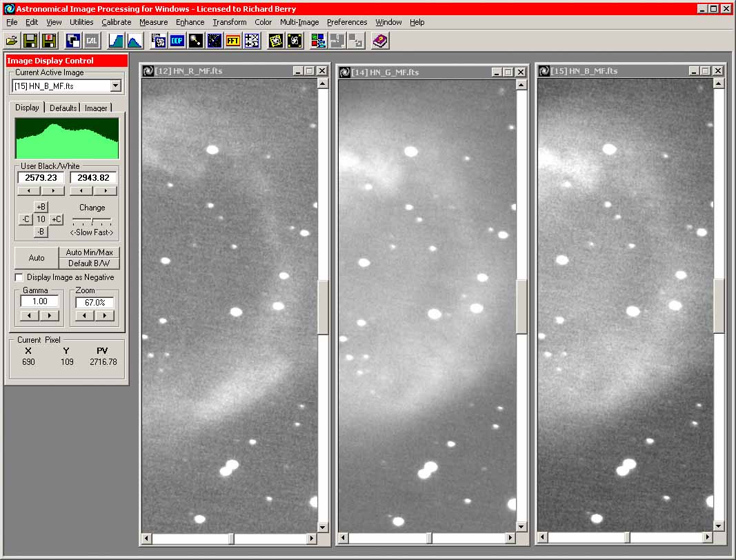This screenshot has width=736, height=560.
Task: Expand the Current Active Image dropdown
Action: click(x=115, y=86)
